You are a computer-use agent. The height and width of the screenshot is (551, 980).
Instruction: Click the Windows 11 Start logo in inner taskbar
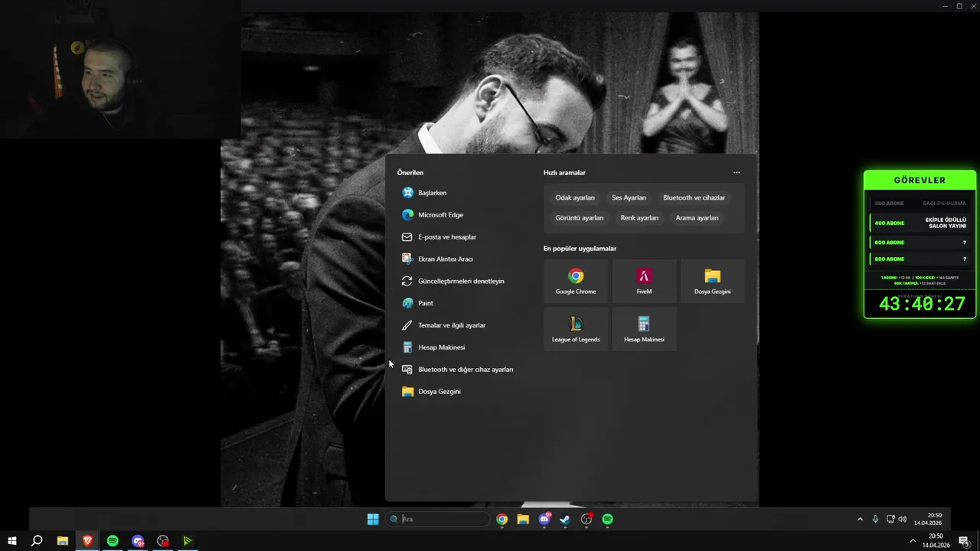point(373,519)
